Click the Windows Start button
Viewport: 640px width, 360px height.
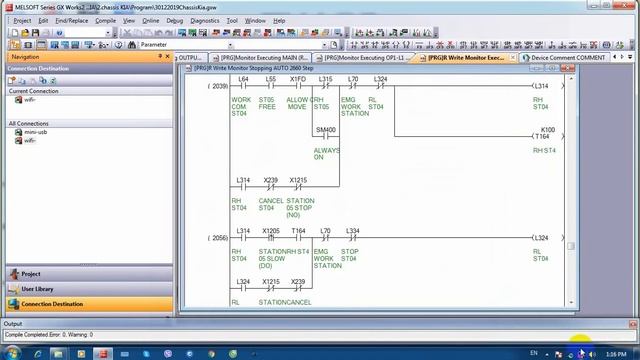[11, 353]
